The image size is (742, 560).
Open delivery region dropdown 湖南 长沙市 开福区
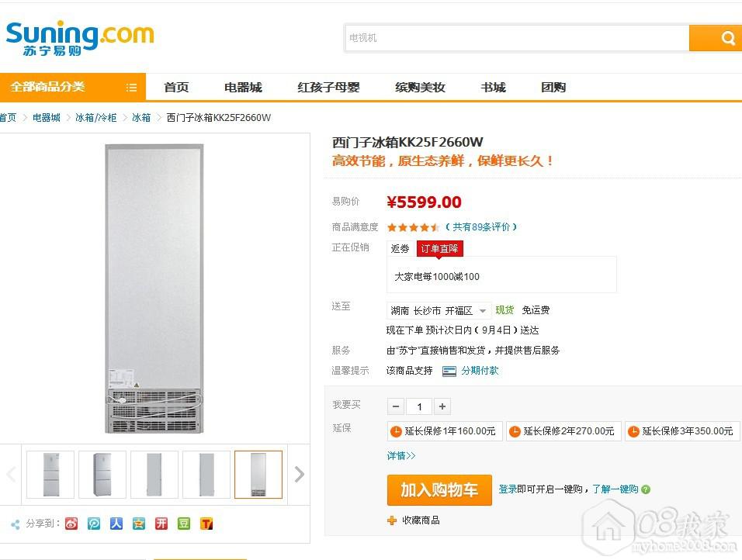[439, 310]
